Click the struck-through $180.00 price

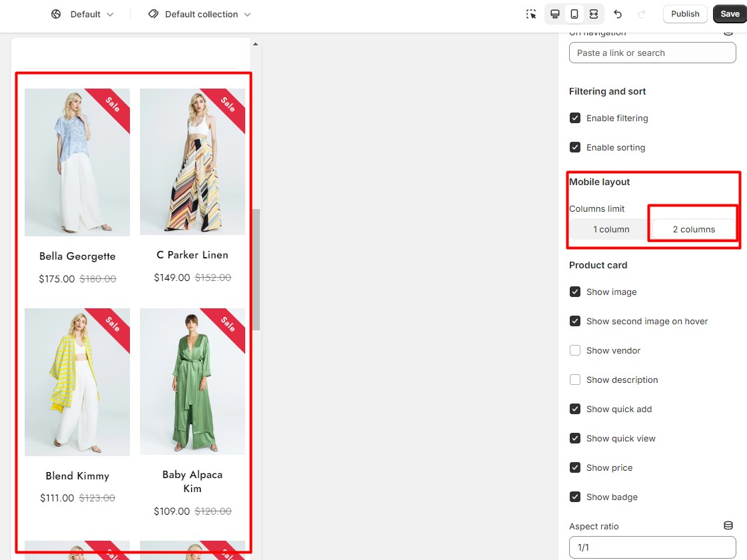98,278
